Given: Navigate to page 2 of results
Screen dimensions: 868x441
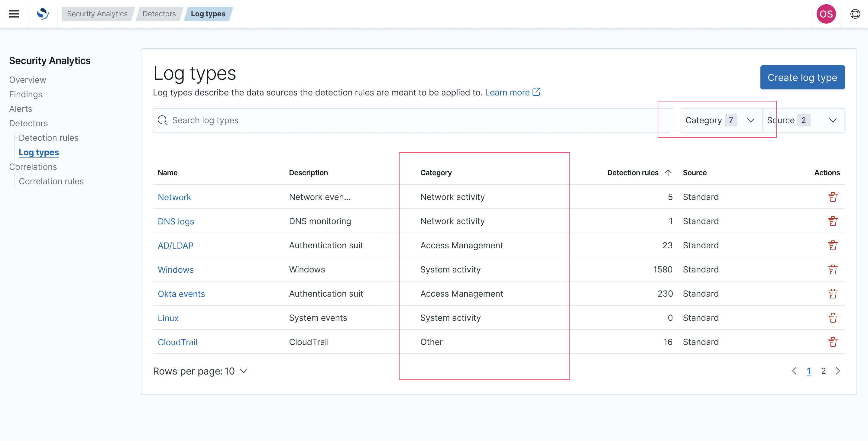Looking at the screenshot, I should (824, 371).
